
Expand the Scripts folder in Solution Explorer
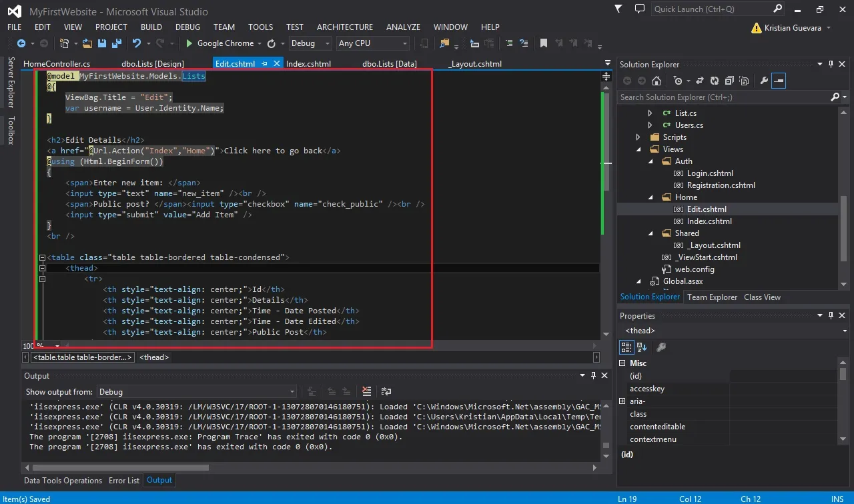[638, 137]
